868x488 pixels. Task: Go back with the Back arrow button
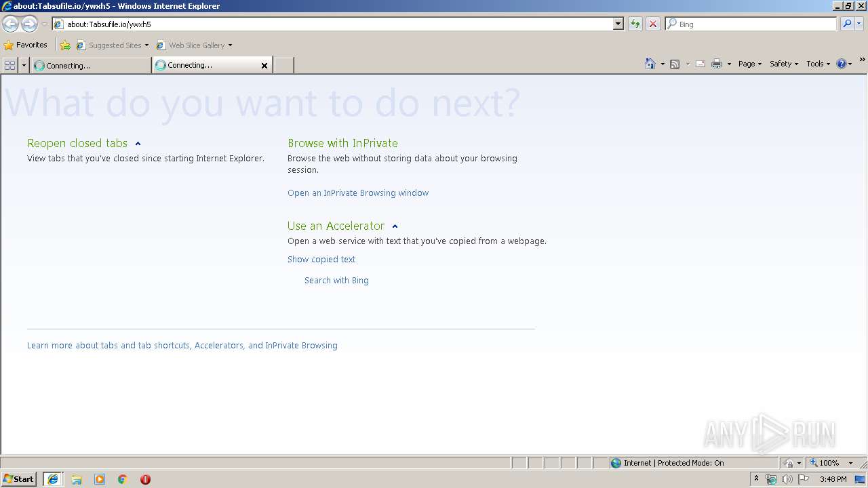[10, 24]
